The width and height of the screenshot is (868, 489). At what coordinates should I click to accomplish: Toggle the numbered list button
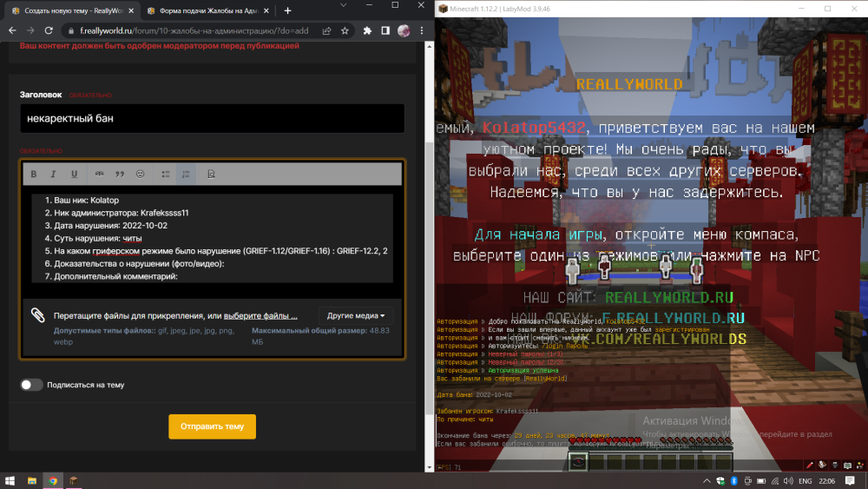186,174
